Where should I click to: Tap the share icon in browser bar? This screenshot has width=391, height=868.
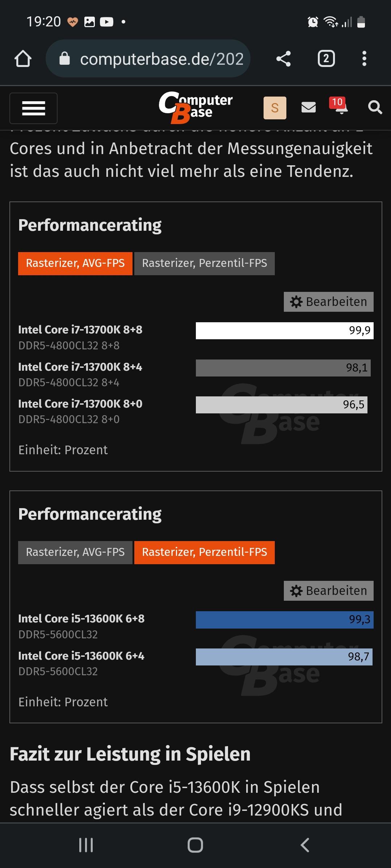coord(283,59)
